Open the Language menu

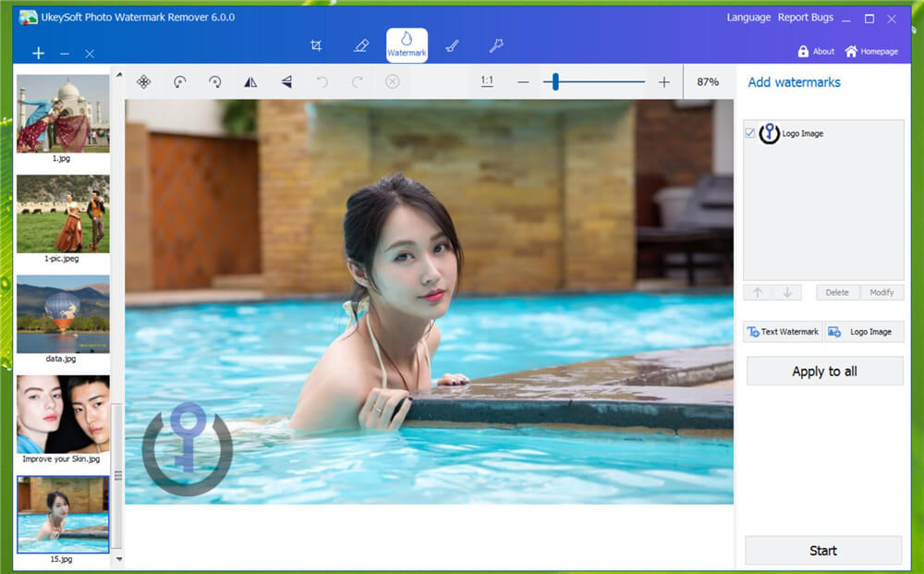pyautogui.click(x=748, y=17)
